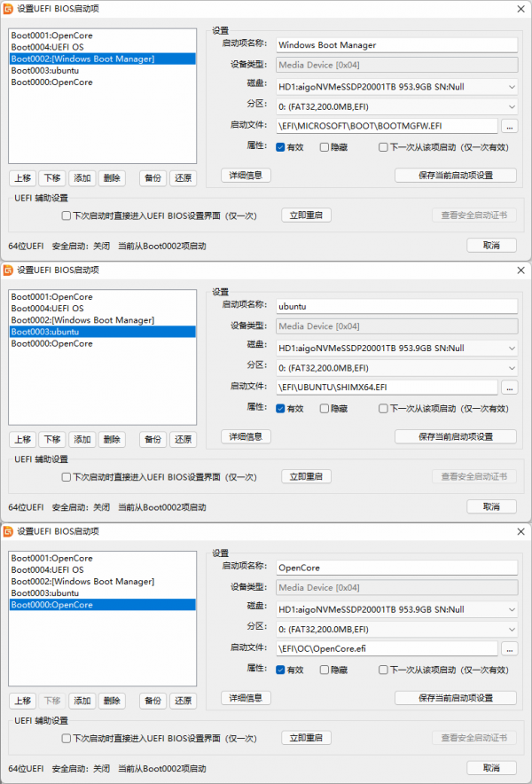
Task: Select Boot0000:OpenCore in the ubuntu dialog list
Action: pos(102,343)
